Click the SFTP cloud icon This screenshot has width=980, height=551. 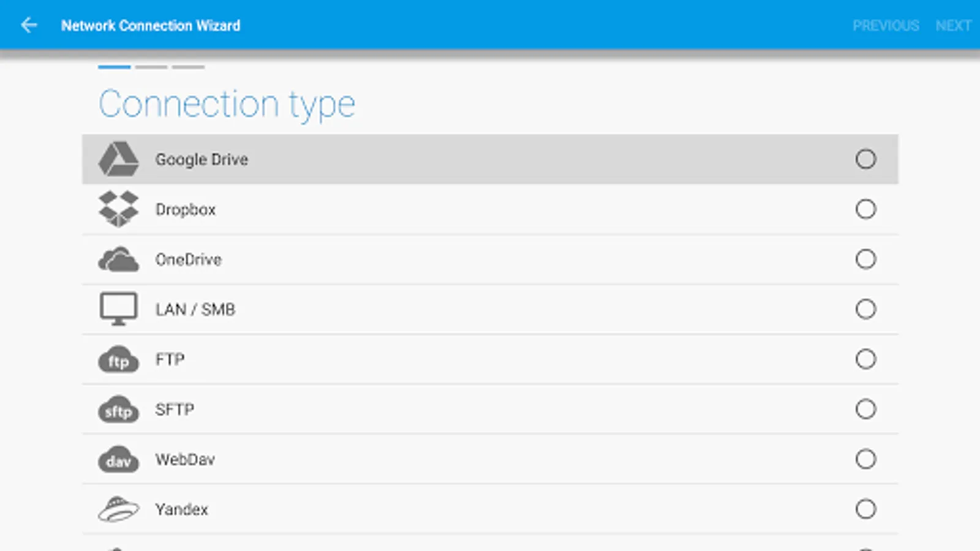(x=118, y=410)
